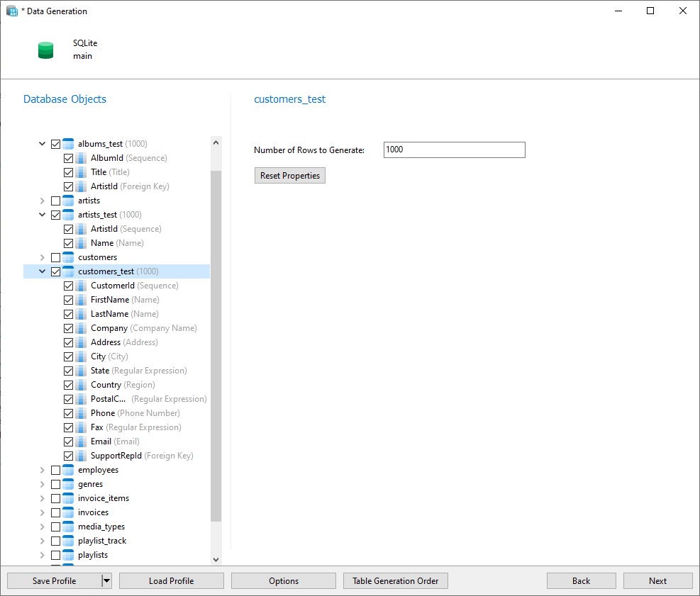This screenshot has width=700, height=596.
Task: Click the Phone column icon
Action: 81,413
